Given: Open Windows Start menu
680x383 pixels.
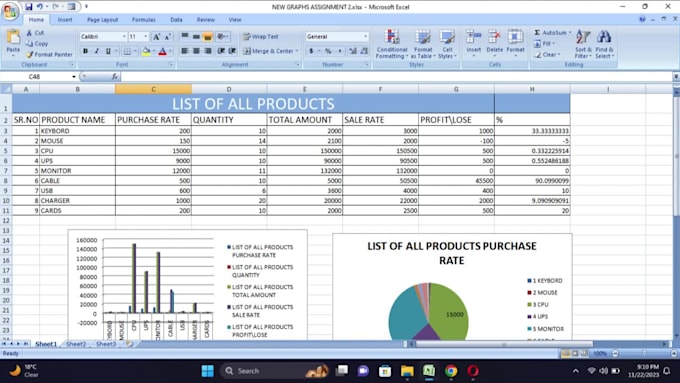Looking at the screenshot, I should (x=208, y=371).
